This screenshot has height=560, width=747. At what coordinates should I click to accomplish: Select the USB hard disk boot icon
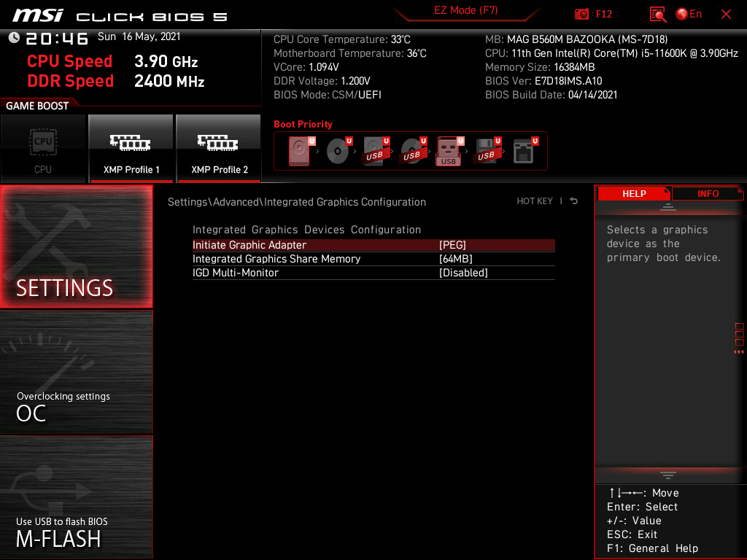point(376,151)
